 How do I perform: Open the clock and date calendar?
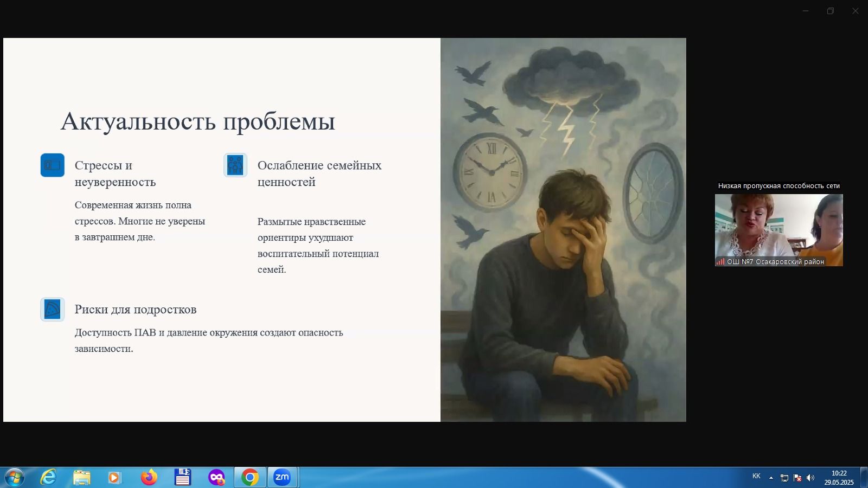coord(839,478)
